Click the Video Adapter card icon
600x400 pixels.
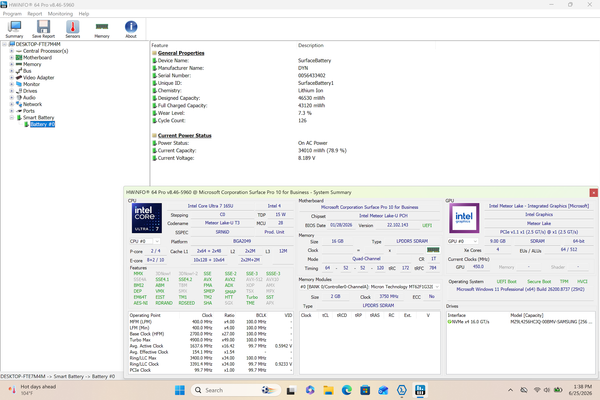19,77
